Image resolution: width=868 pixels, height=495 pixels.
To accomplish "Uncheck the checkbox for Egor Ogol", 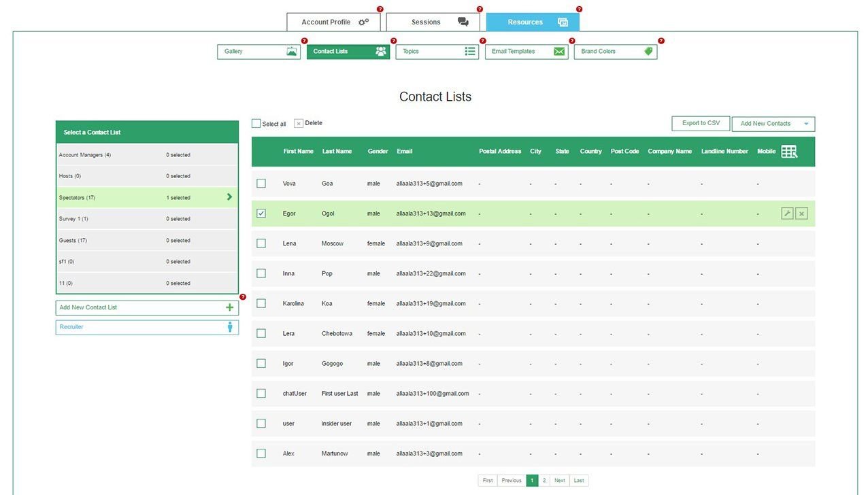I will (261, 214).
